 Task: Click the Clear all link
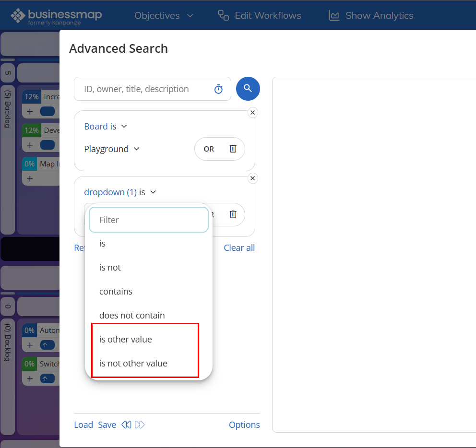239,248
